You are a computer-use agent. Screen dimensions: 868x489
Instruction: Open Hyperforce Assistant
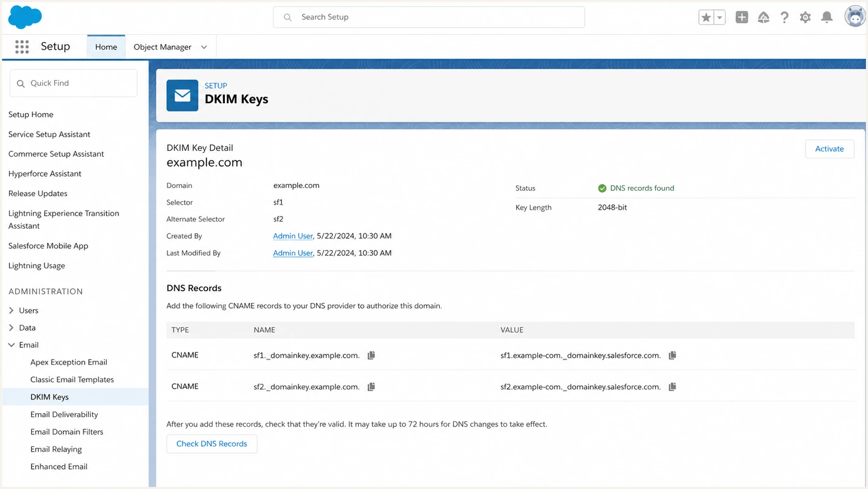45,174
